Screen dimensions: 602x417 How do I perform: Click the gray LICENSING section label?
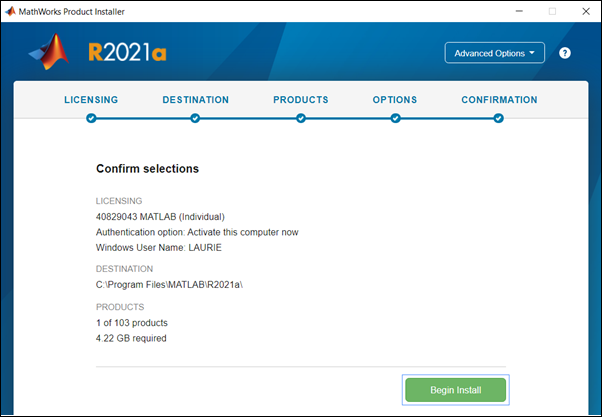119,201
